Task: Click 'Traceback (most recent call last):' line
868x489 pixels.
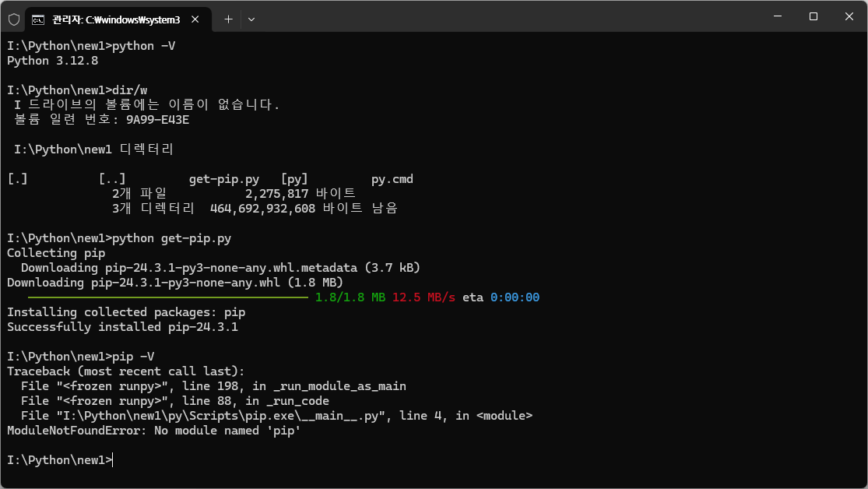Action: 125,371
